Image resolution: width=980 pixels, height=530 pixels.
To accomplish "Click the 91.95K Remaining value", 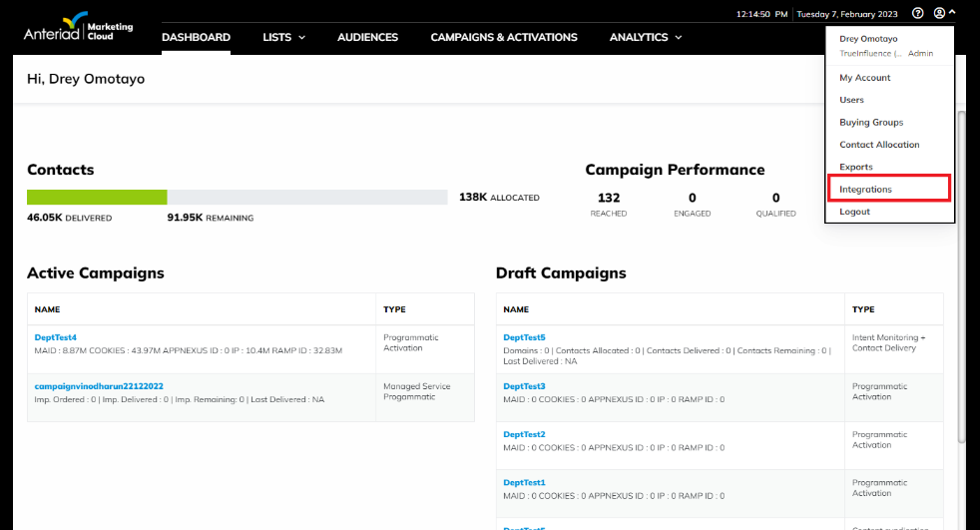I will point(210,218).
